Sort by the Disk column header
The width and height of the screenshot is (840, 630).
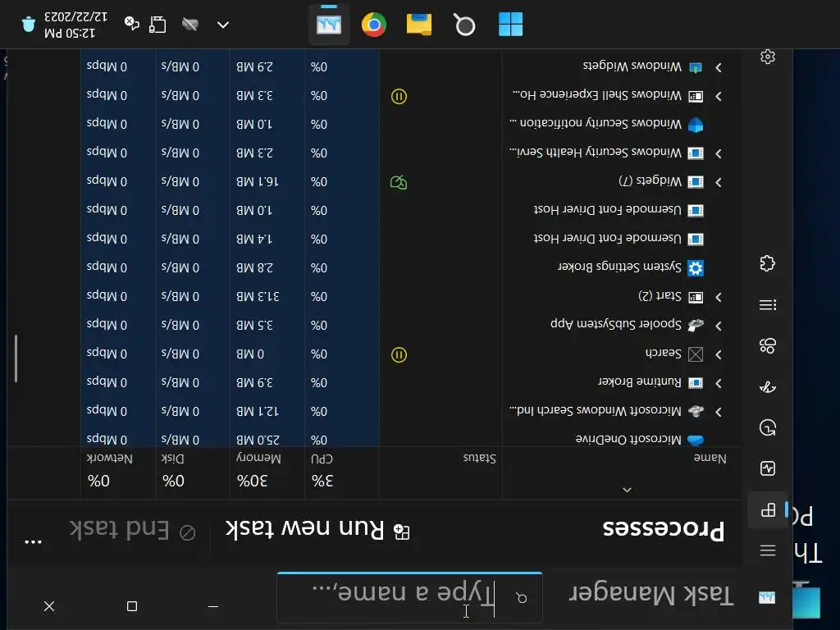click(x=172, y=459)
